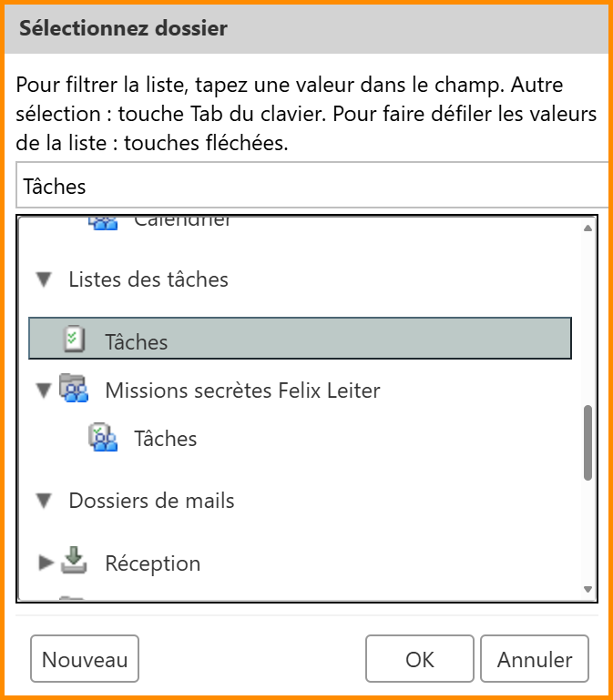Click the selected Tâches task list icon
Image resolution: width=613 pixels, height=700 pixels.
click(74, 340)
